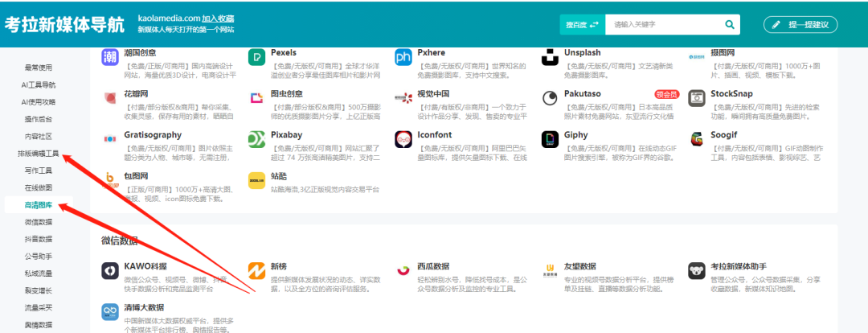
Task: Select 在线做图 sidebar item
Action: [x=39, y=188]
